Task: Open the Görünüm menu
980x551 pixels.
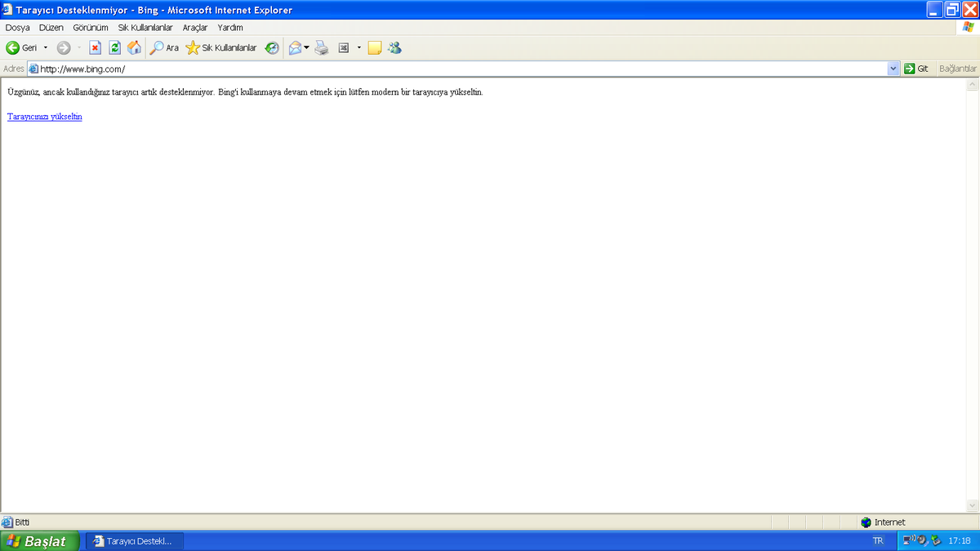Action: (x=91, y=27)
